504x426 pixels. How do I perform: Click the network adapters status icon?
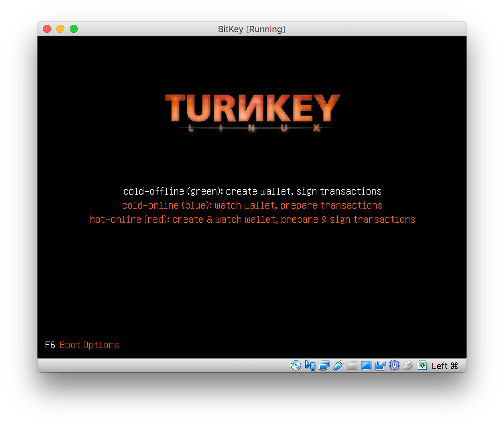(324, 366)
